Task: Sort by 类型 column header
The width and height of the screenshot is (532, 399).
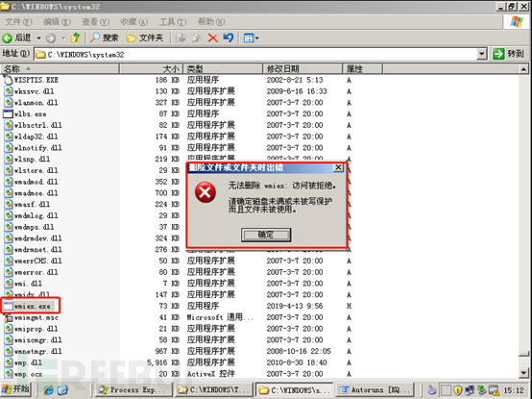Action: pyautogui.click(x=223, y=69)
